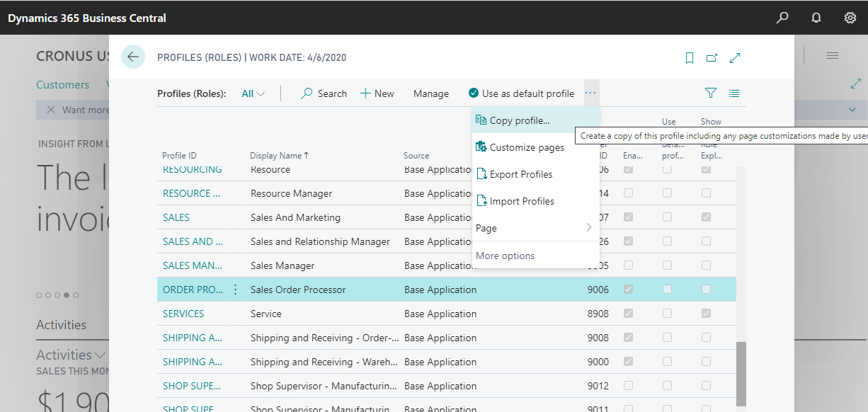
Task: Go back with the round arrow button
Action: pos(133,57)
